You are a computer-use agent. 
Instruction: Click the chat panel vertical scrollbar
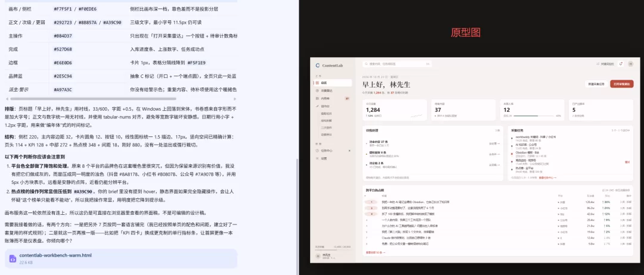click(297, 215)
